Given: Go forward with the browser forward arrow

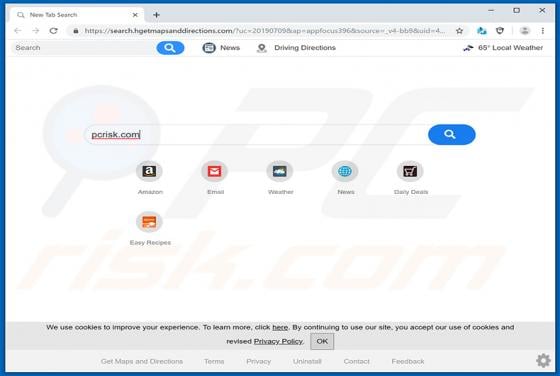Looking at the screenshot, I should pos(35,31).
